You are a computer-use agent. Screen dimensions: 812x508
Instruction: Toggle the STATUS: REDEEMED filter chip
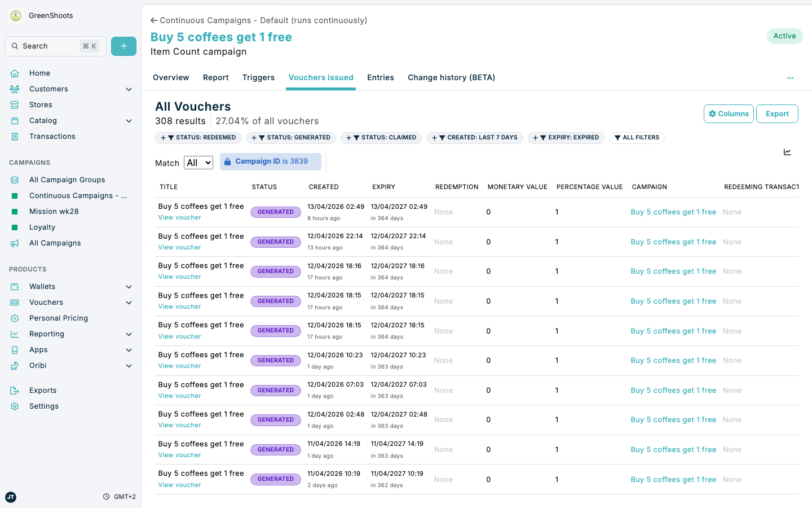pos(198,137)
